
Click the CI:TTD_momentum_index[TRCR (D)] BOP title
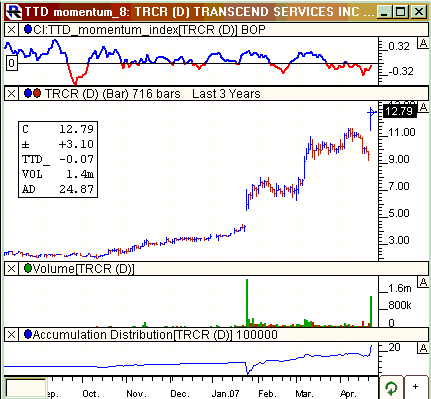click(x=149, y=30)
